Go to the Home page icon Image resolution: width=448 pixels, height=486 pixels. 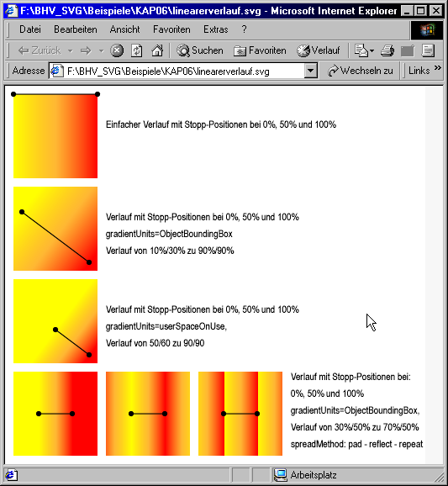(x=157, y=50)
